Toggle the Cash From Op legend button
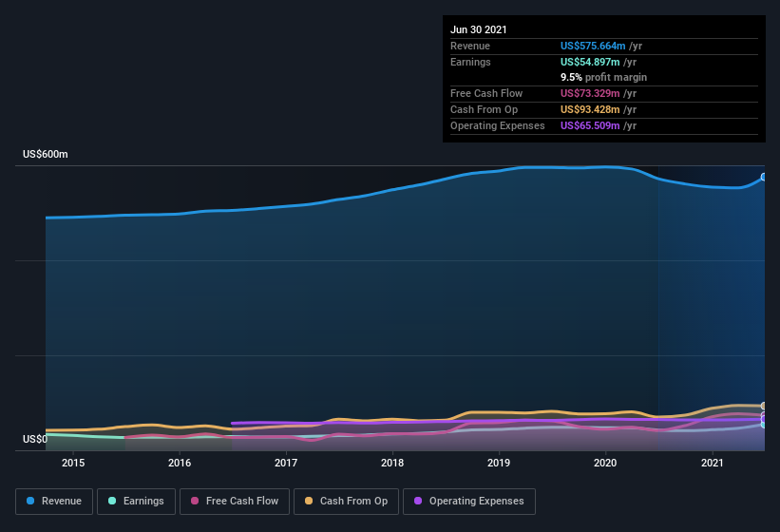780x532 pixels. pos(346,502)
